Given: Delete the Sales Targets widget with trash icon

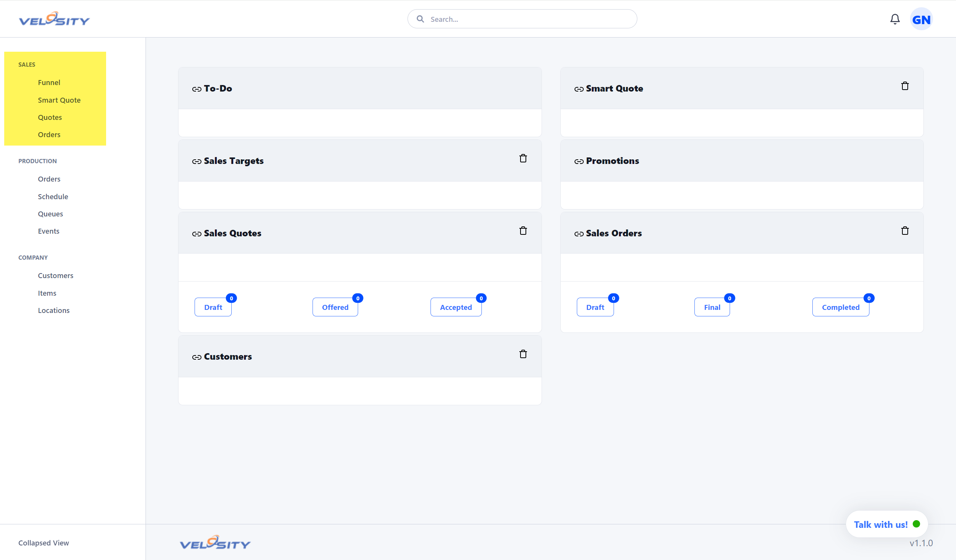Looking at the screenshot, I should [523, 158].
